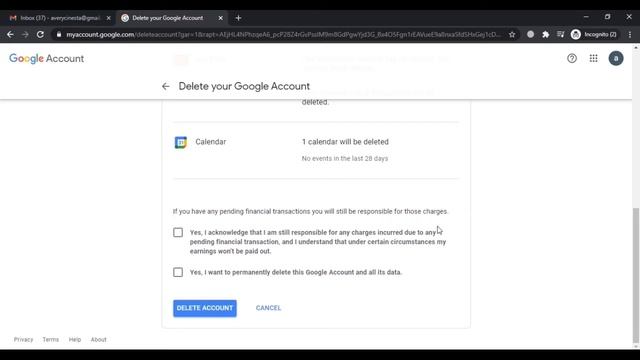Open a new browser tab

tap(238, 18)
